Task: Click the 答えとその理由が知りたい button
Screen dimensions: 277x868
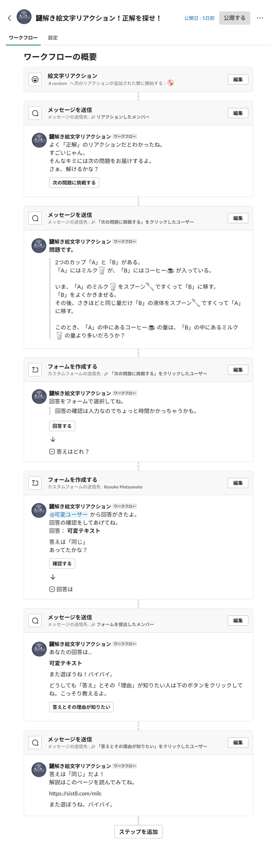Action: [81, 707]
